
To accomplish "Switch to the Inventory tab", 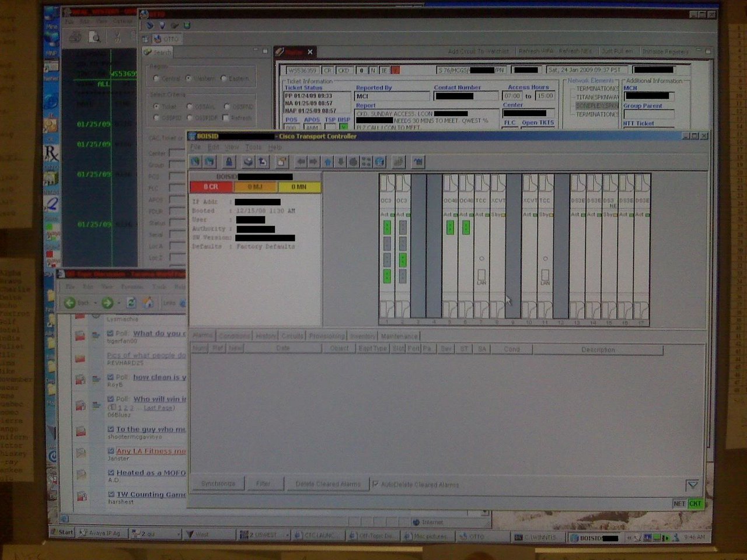I will pos(363,336).
